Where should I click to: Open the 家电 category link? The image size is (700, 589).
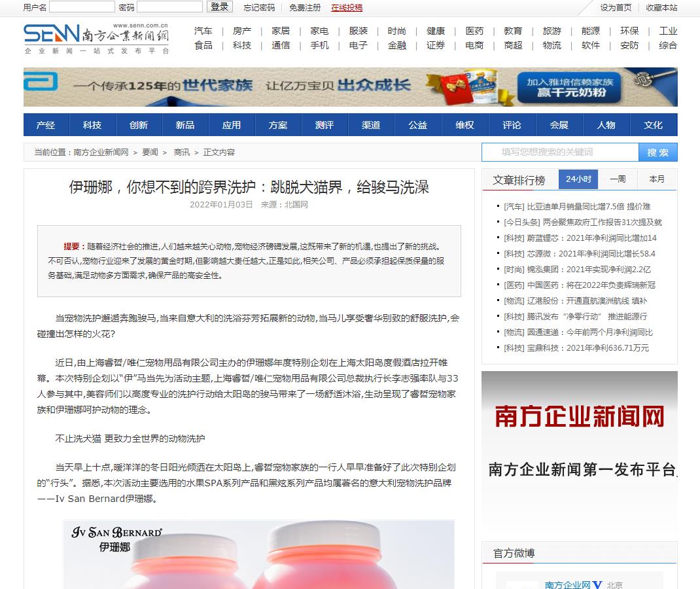point(319,31)
